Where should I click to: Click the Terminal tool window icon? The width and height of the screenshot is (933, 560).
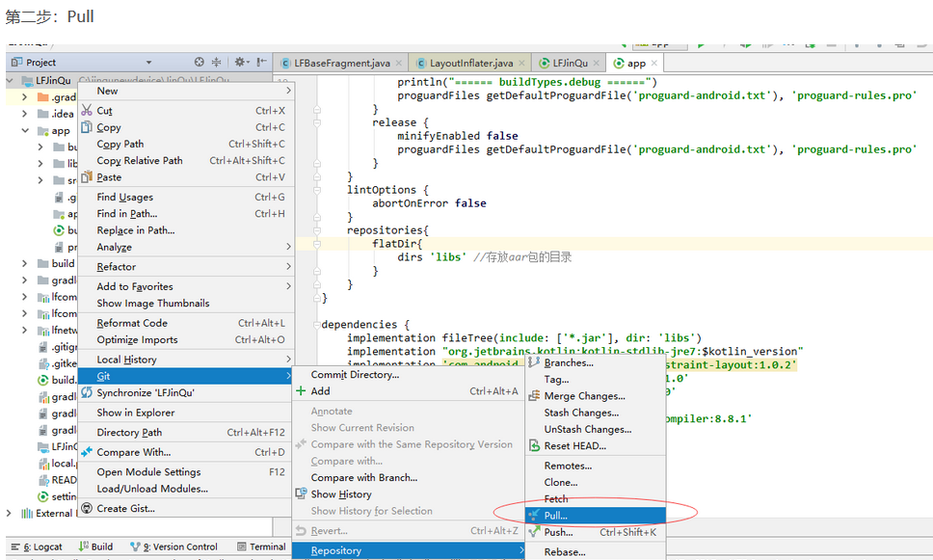[242, 547]
